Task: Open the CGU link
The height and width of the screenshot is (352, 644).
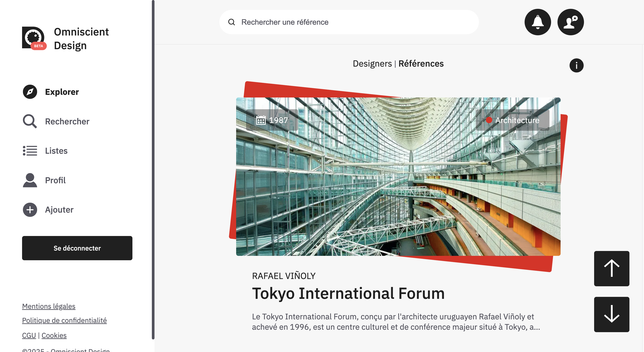Action: pos(29,335)
